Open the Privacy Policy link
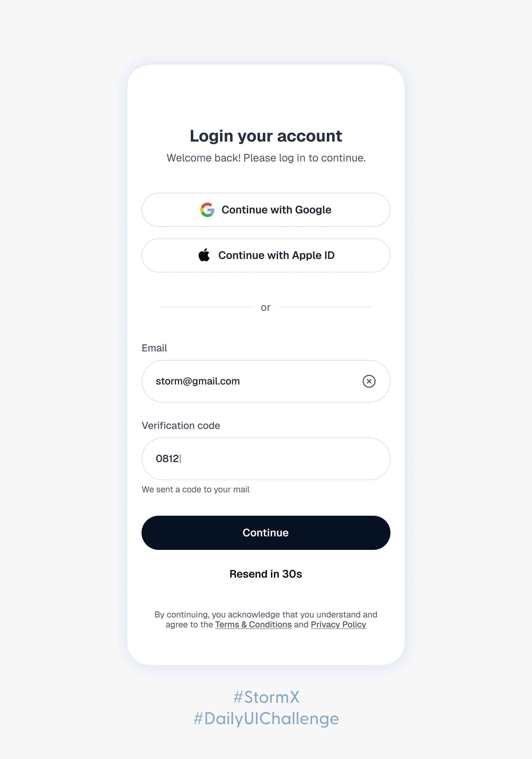Screen dimensions: 532x759 point(338,625)
